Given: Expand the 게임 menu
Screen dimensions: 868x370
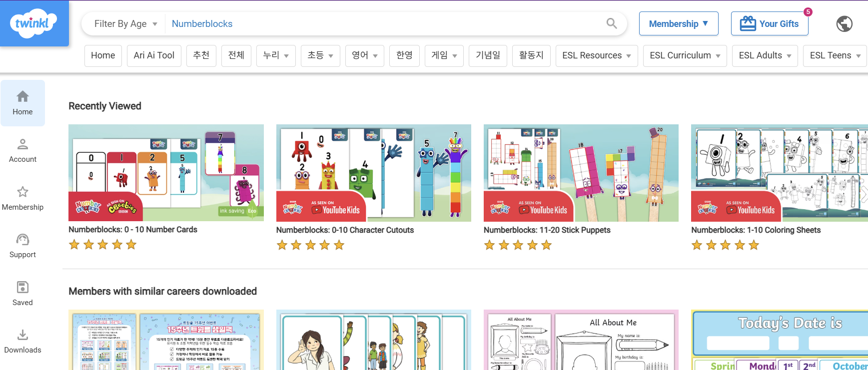Looking at the screenshot, I should pyautogui.click(x=444, y=55).
